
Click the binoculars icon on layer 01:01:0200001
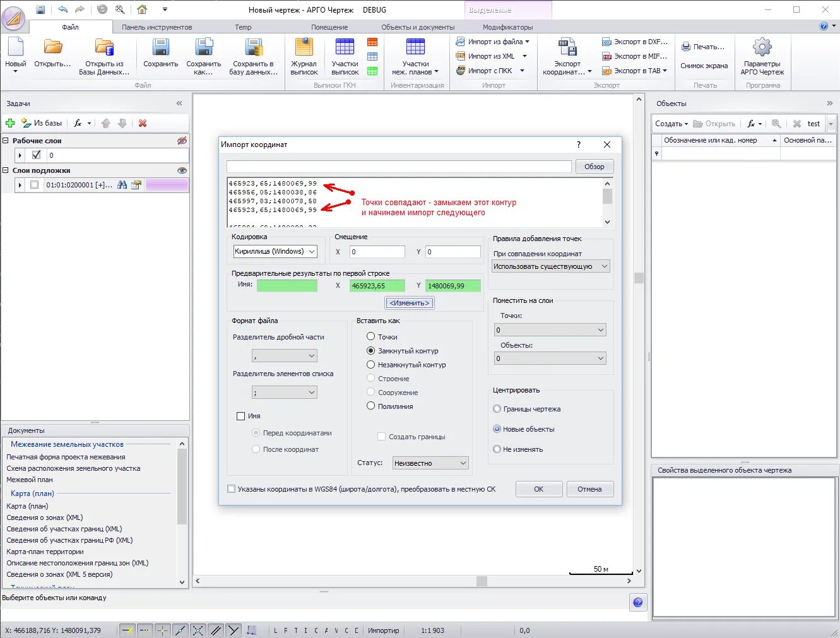[x=122, y=185]
